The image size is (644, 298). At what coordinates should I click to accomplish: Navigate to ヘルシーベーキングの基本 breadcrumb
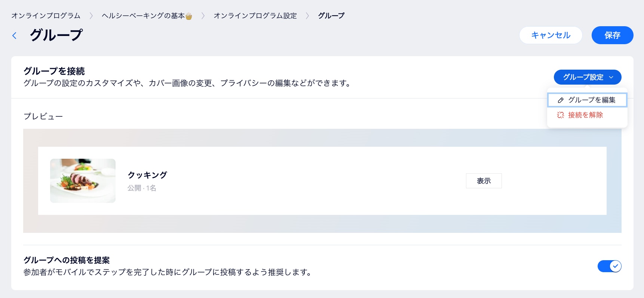point(143,16)
